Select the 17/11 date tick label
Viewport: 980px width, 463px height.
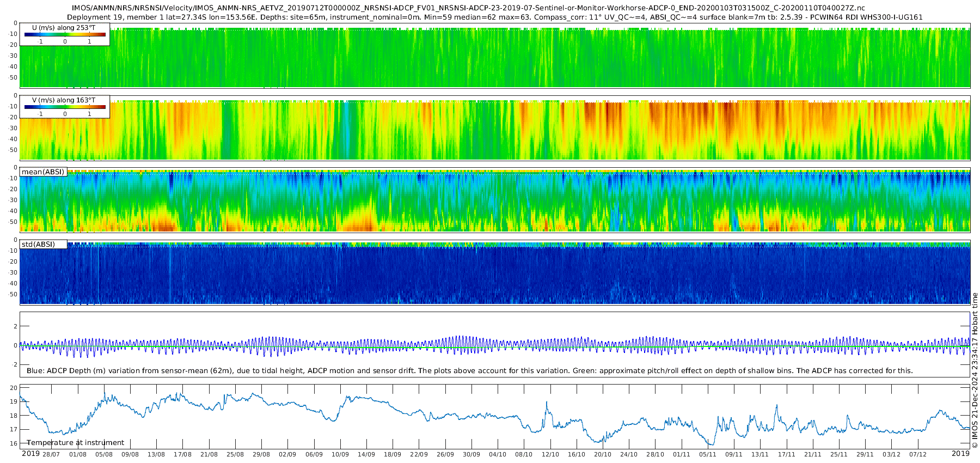pyautogui.click(x=786, y=454)
